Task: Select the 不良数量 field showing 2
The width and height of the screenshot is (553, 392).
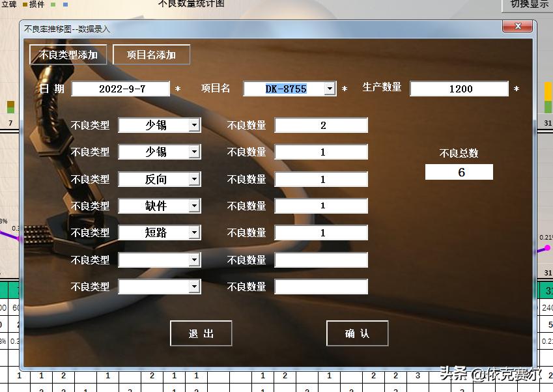Action: coord(321,125)
